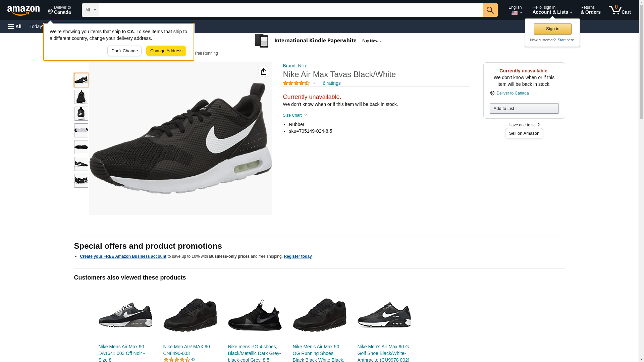
Task: Open the All hamburger menu
Action: pyautogui.click(x=15, y=26)
